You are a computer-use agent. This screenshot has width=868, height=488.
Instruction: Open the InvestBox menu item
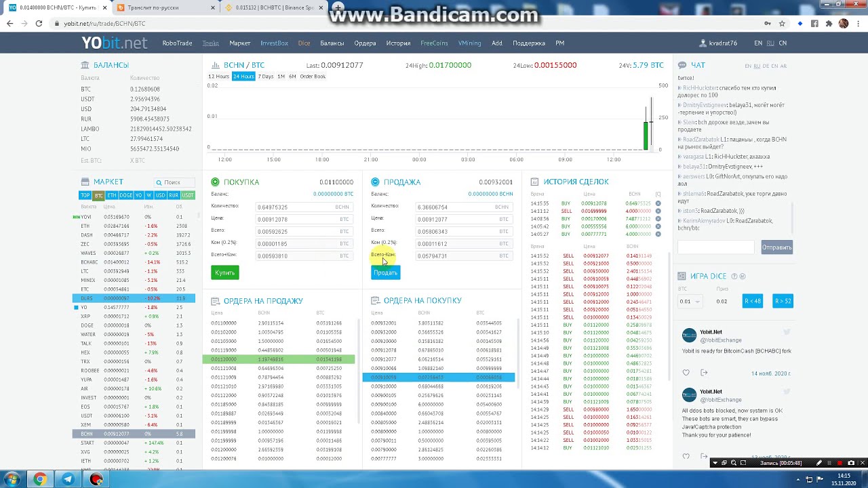(274, 43)
